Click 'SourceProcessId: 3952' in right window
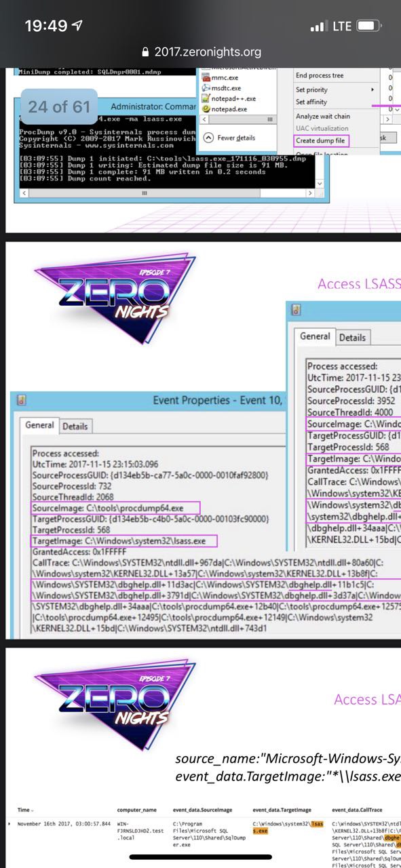This screenshot has height=868, width=401. click(x=349, y=400)
